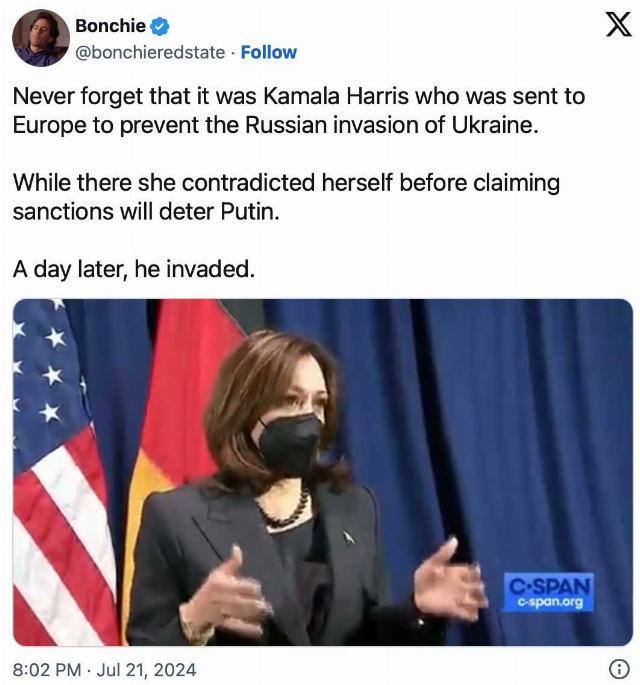Click the paragraph mentioning Kamala Harris
This screenshot has width=640, height=685.
[x=299, y=111]
